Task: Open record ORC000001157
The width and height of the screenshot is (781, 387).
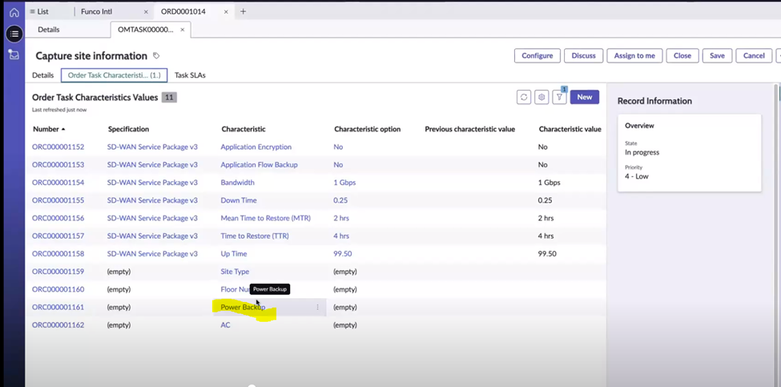Action: point(58,236)
